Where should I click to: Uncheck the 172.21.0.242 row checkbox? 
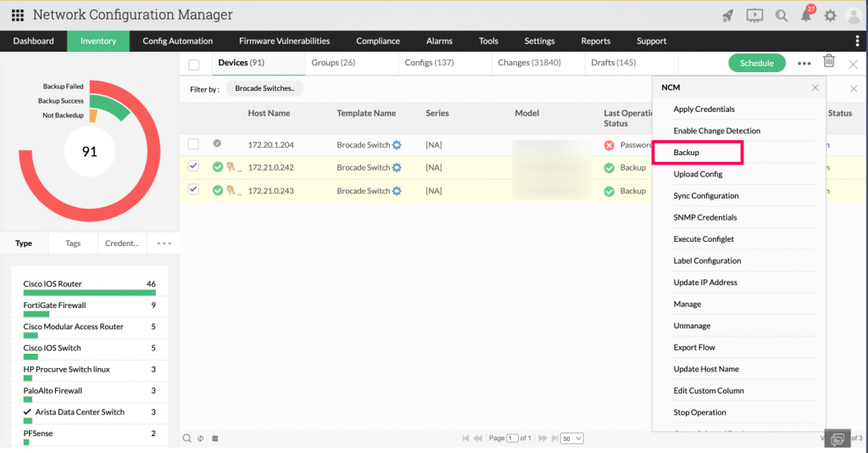[193, 166]
